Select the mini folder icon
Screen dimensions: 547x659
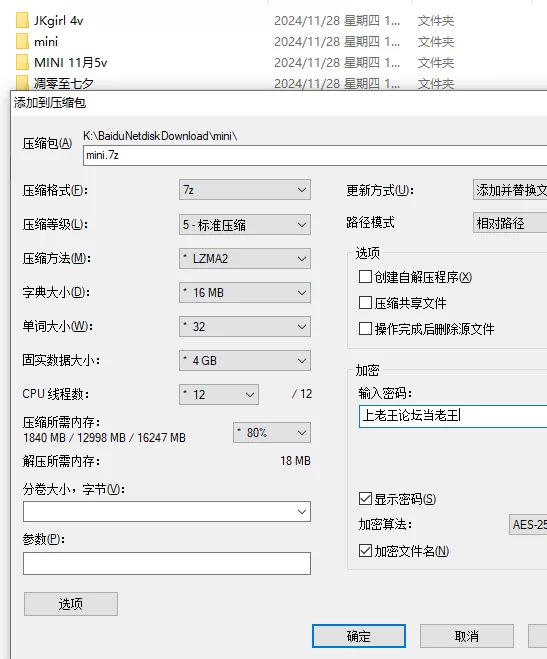22,41
